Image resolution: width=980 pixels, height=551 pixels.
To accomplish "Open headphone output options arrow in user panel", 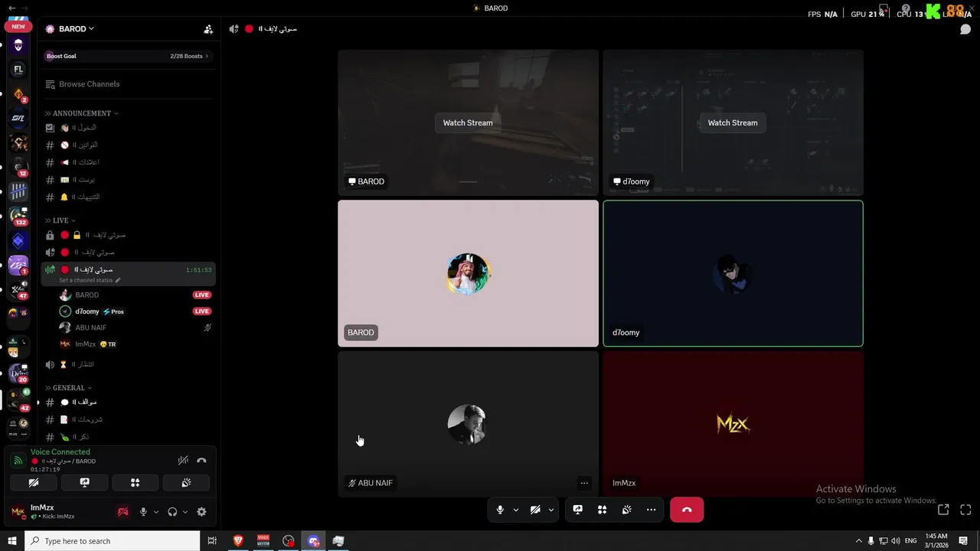I will coord(185,512).
